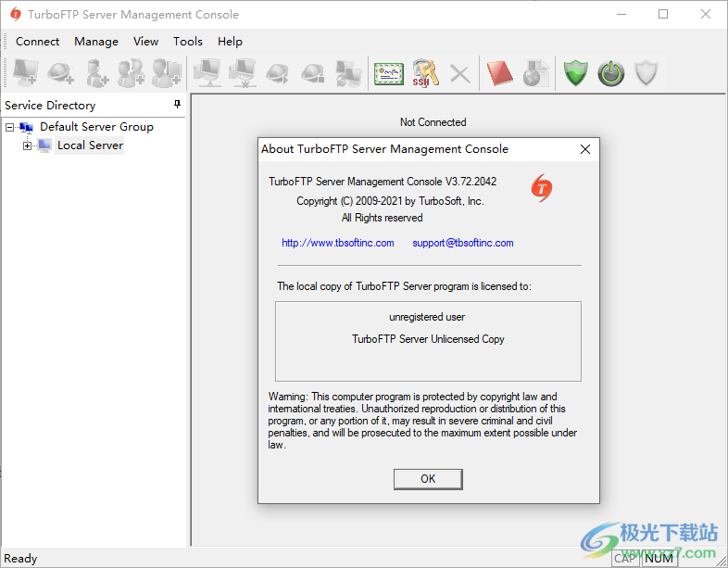Click the red book toolbar icon
This screenshot has width=728, height=568.
pyautogui.click(x=499, y=73)
